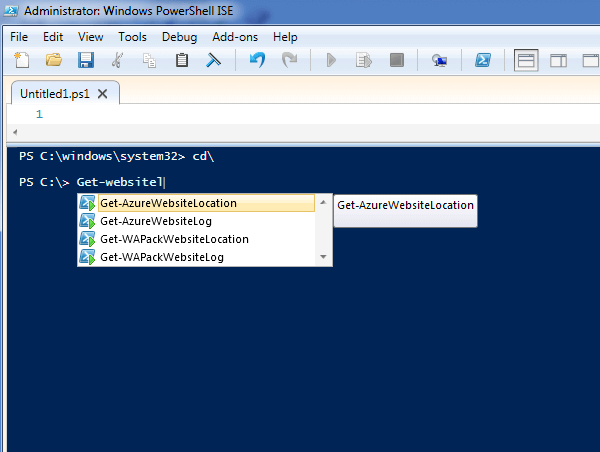Show the script pane maximized
This screenshot has height=452, width=600.
point(590,60)
